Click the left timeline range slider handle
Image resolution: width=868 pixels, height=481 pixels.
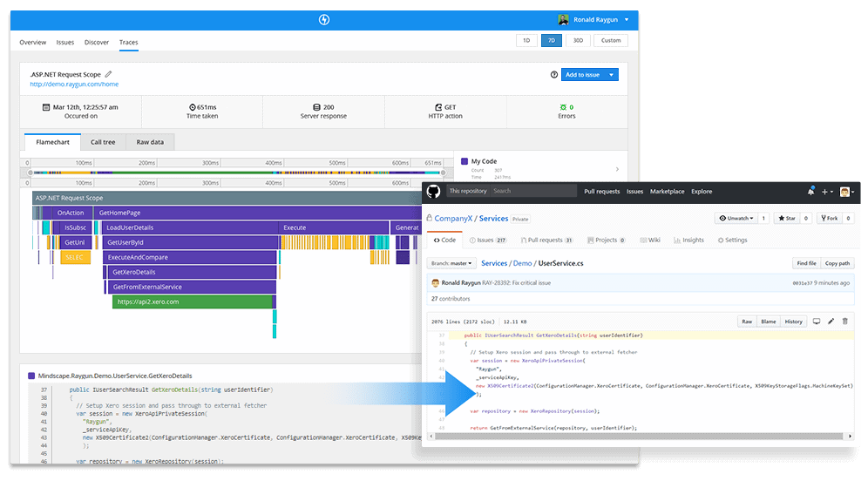click(x=31, y=173)
